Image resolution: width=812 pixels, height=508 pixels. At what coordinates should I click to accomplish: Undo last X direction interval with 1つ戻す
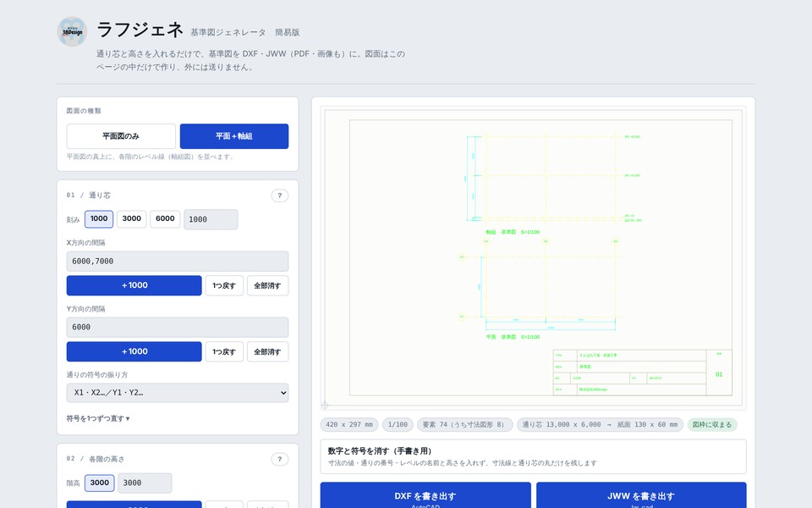[224, 285]
